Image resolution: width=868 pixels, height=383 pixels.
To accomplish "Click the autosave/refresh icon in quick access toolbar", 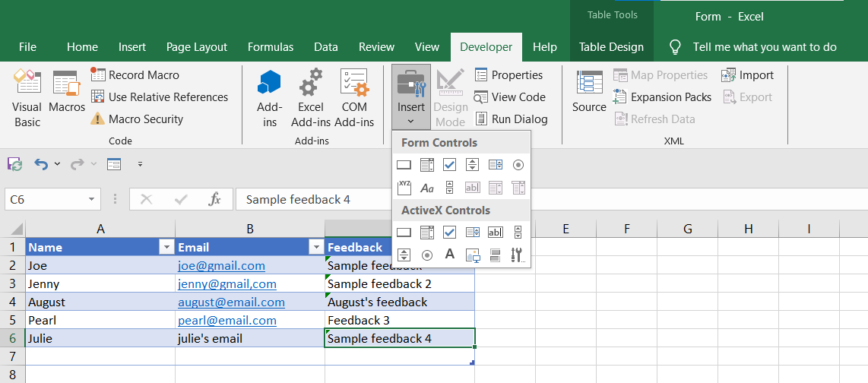I will [15, 164].
